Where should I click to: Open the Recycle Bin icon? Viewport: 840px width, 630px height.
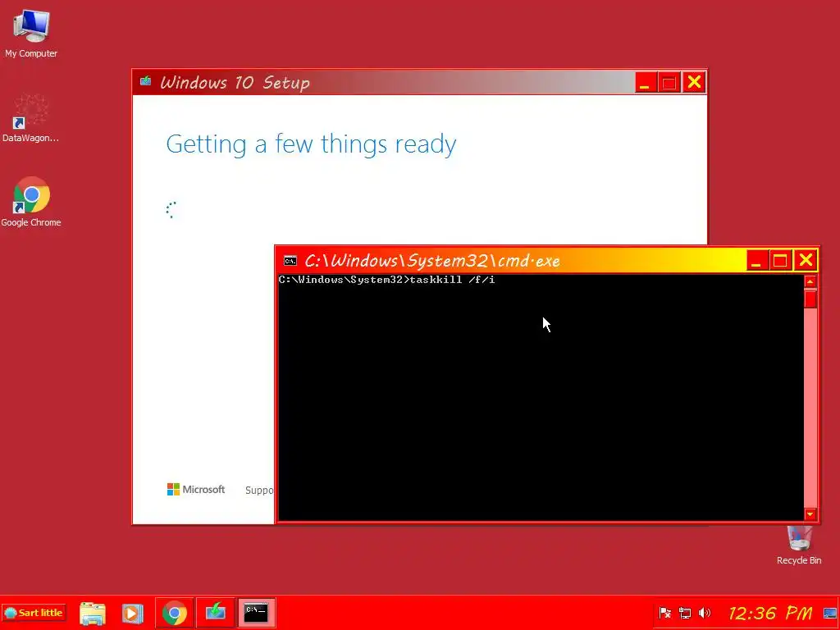click(x=799, y=546)
